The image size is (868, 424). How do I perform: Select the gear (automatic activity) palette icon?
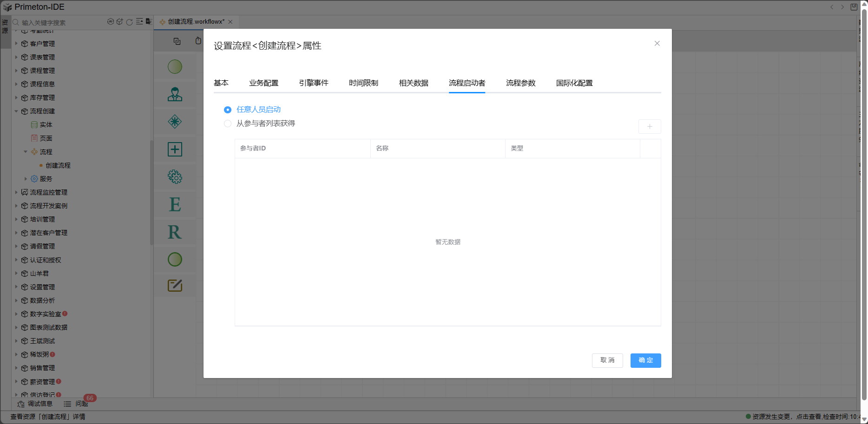coord(175,176)
